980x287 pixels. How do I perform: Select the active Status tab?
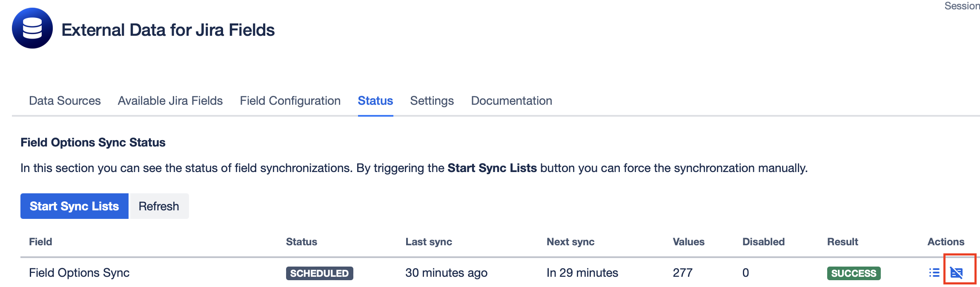point(375,101)
